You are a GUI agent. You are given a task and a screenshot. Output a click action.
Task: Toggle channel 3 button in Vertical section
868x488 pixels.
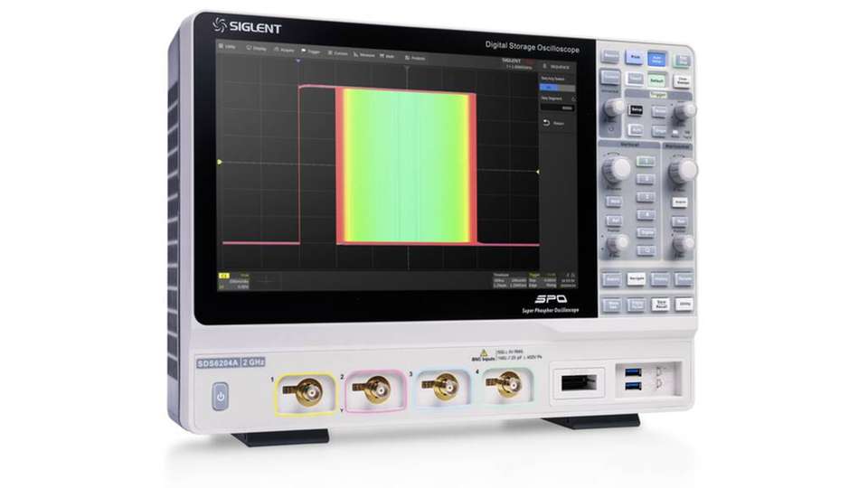coord(646,197)
